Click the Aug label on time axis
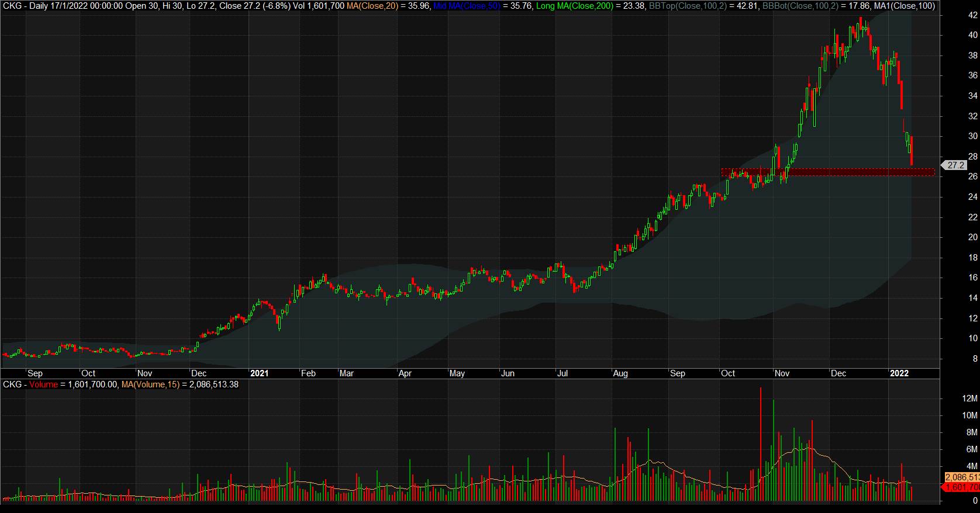Screen dimensions: 980x513 pos(620,373)
